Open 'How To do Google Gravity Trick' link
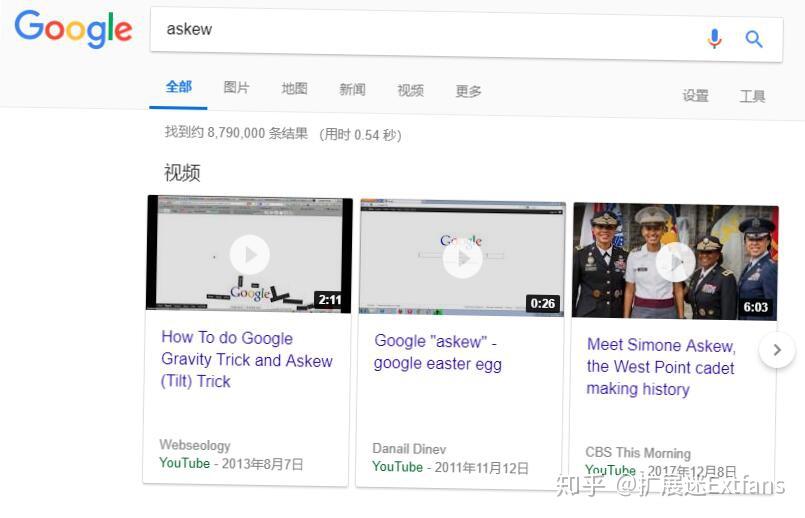Viewport: 805px width, 518px height. [246, 359]
